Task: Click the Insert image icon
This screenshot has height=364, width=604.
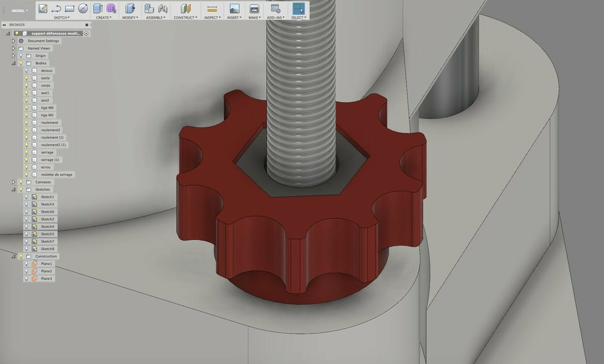Action: (234, 8)
